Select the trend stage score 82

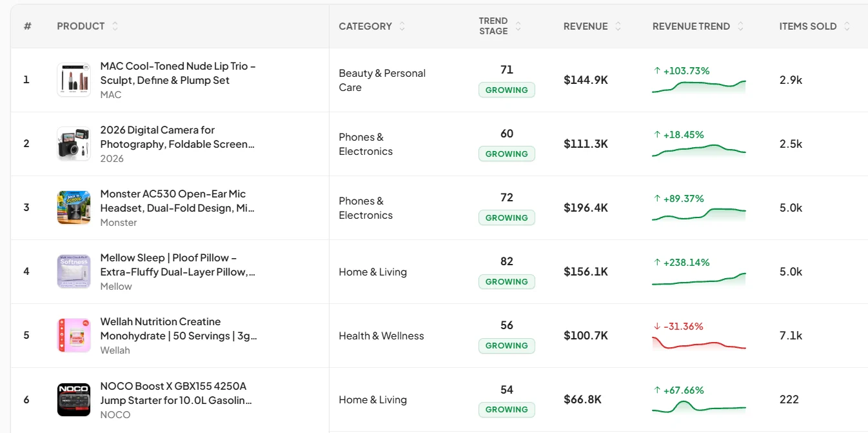[507, 261]
